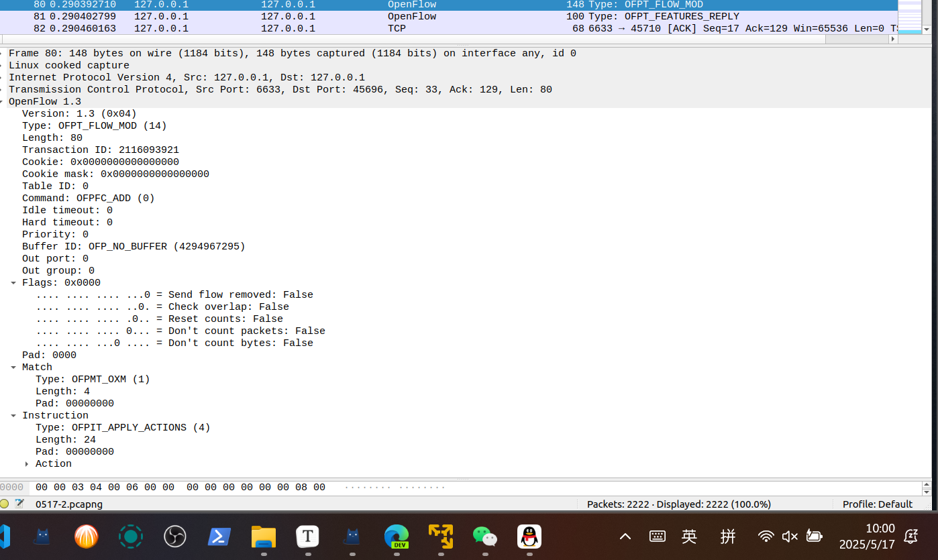This screenshot has width=938, height=560.
Task: Open capture file properties icon in status bar
Action: [19, 504]
